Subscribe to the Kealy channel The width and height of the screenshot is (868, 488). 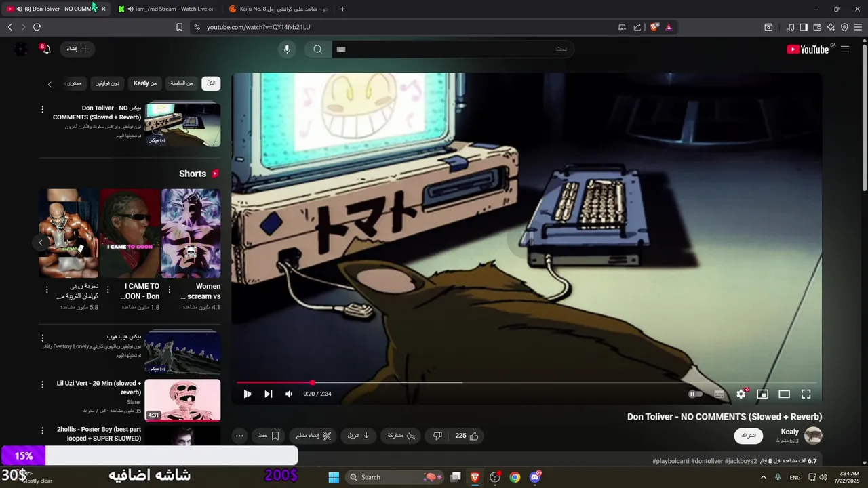[749, 436]
